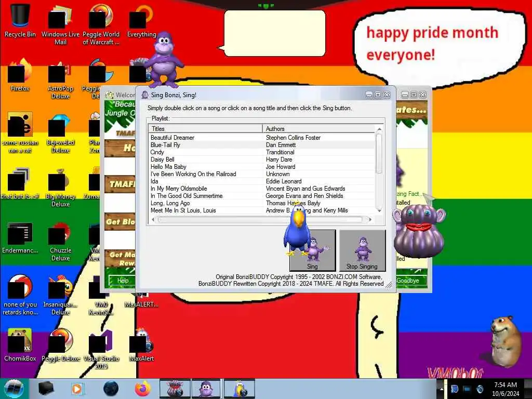
Task: Click the playlist vertical scrollbar up arrow
Action: (x=379, y=129)
